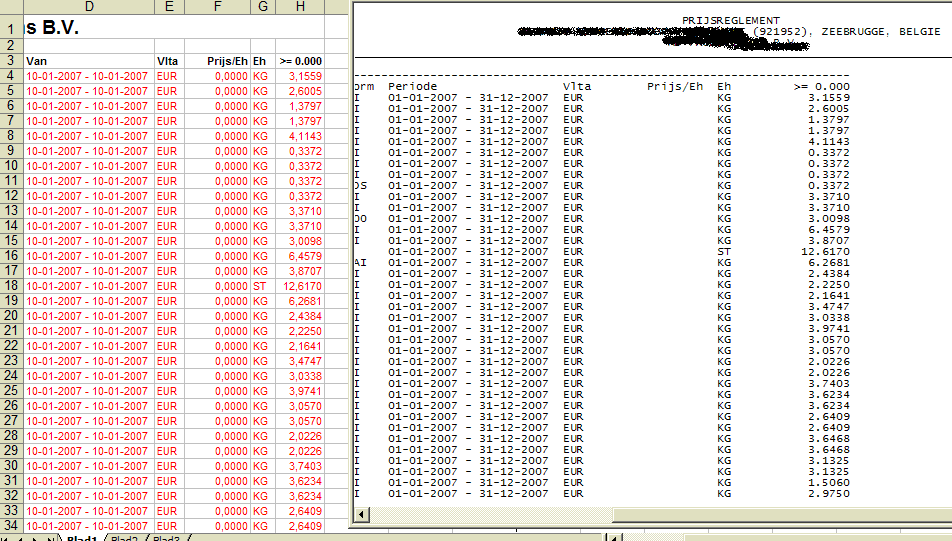Screen dimensions: 952x541
Task: Click '(921952)' in the report header
Action: coord(779,32)
